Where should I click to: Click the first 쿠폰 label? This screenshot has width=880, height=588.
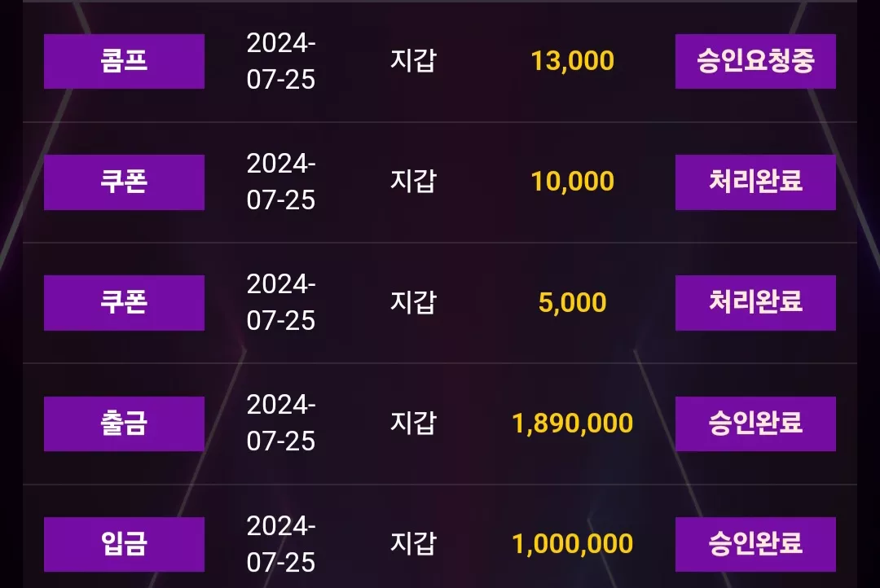point(124,182)
